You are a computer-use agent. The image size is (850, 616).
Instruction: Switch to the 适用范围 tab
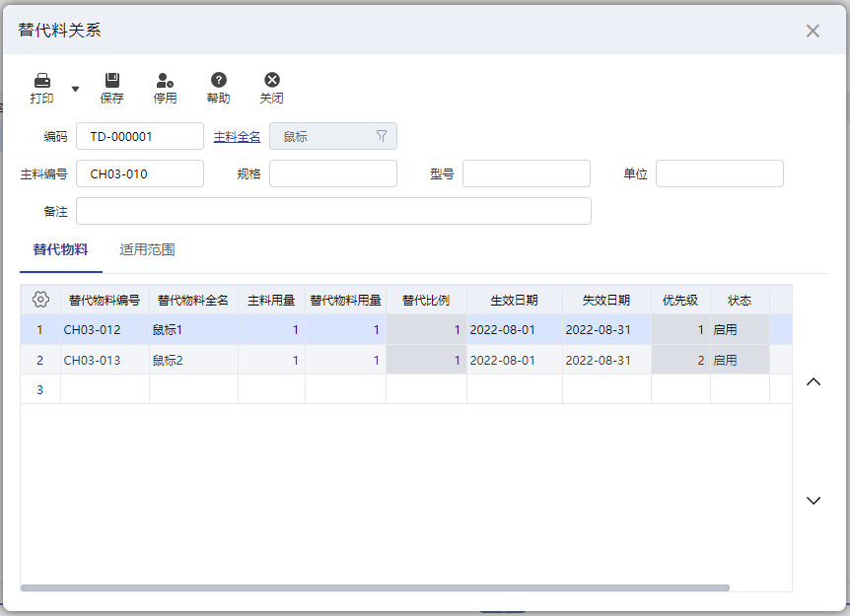[147, 249]
